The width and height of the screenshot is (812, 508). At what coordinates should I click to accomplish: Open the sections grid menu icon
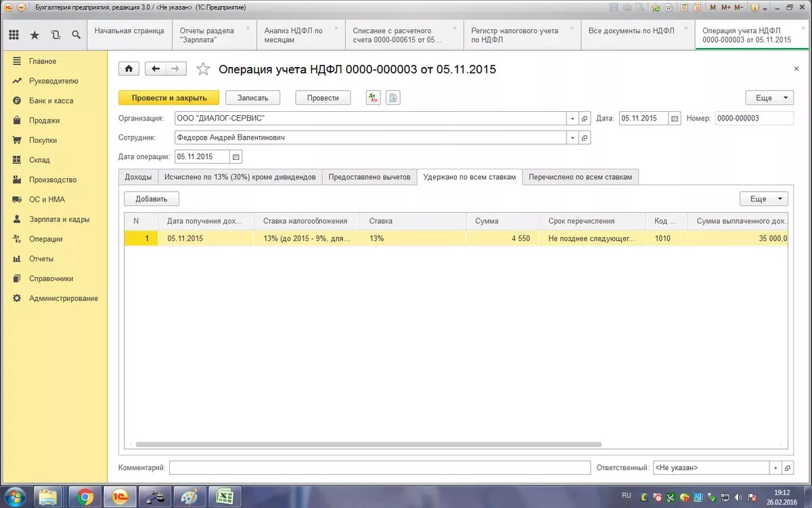14,35
